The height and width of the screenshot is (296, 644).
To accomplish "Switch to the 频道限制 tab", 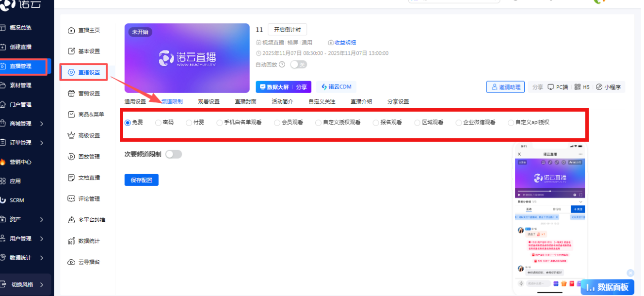I will click(x=172, y=101).
